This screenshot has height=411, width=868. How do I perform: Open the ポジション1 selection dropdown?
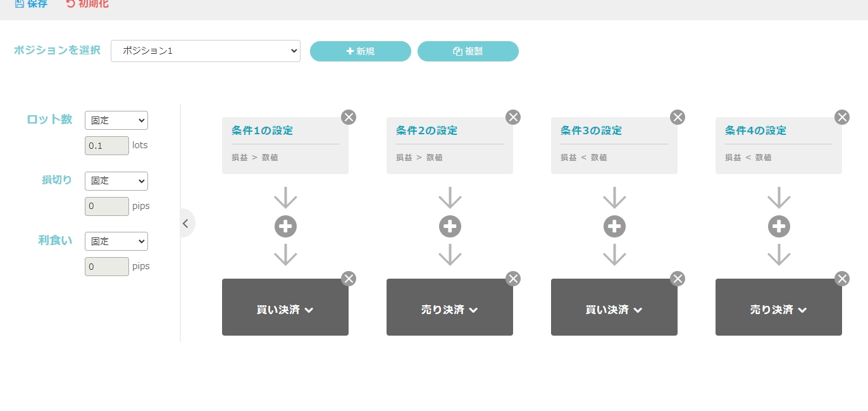pyautogui.click(x=205, y=51)
